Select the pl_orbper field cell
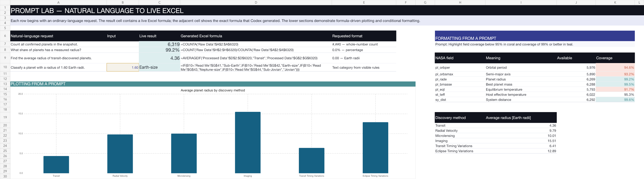 (460, 67)
